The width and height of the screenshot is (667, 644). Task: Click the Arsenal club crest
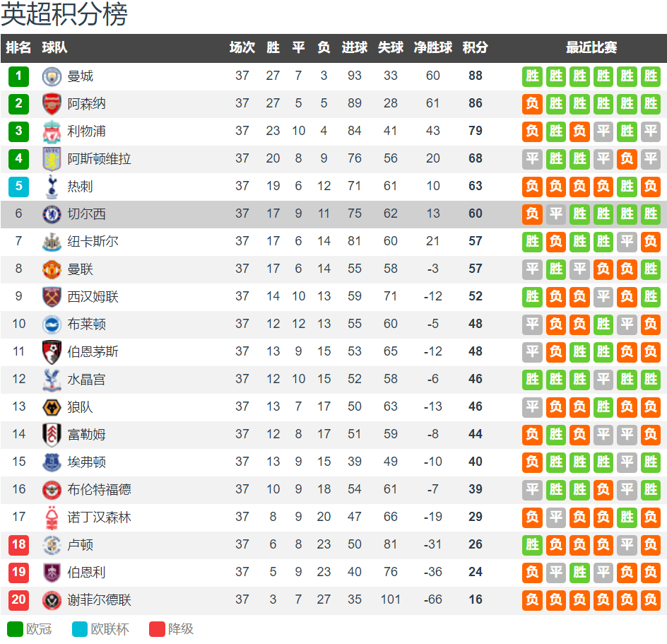point(52,104)
